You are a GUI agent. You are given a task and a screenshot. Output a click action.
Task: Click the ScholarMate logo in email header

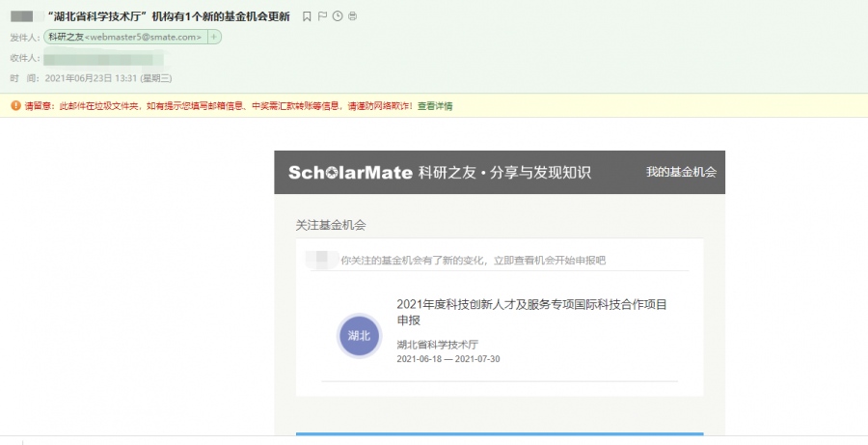tap(350, 173)
